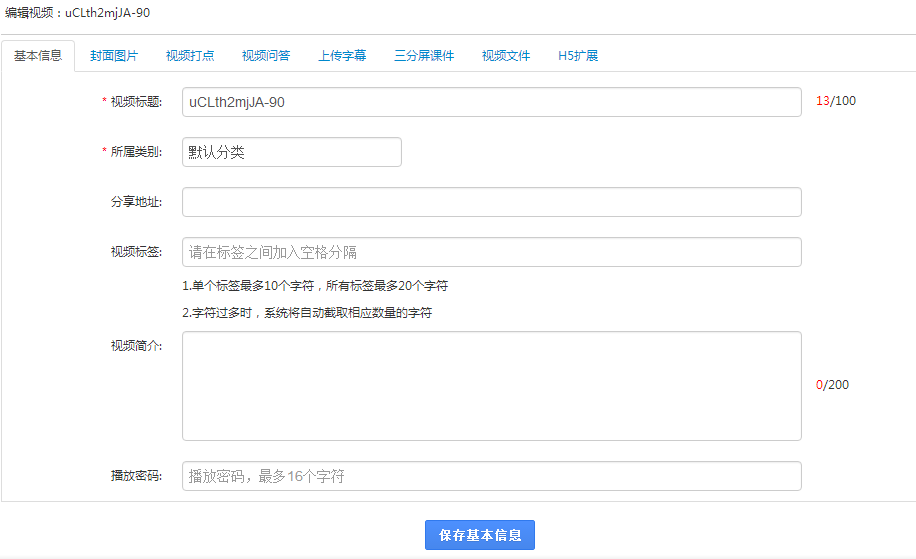The image size is (916, 559).
Task: Switch to the 三分屏课件 tab
Action: click(x=424, y=56)
